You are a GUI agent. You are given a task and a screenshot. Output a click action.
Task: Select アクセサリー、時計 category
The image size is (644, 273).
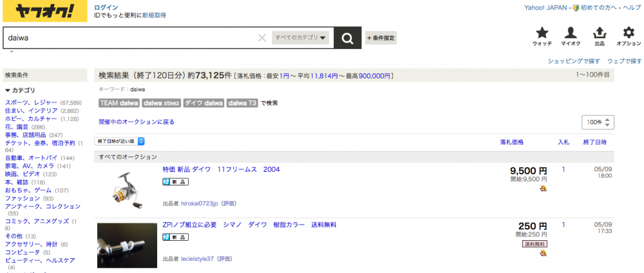(x=31, y=244)
